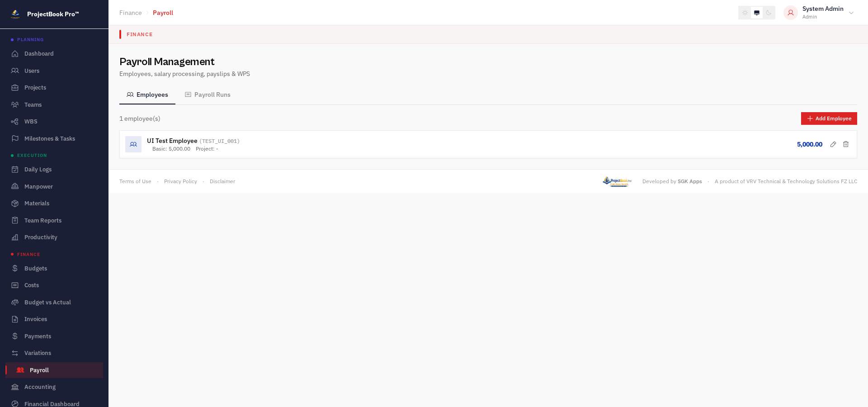868x407 pixels.
Task: Select Payroll in the sidebar
Action: point(54,370)
